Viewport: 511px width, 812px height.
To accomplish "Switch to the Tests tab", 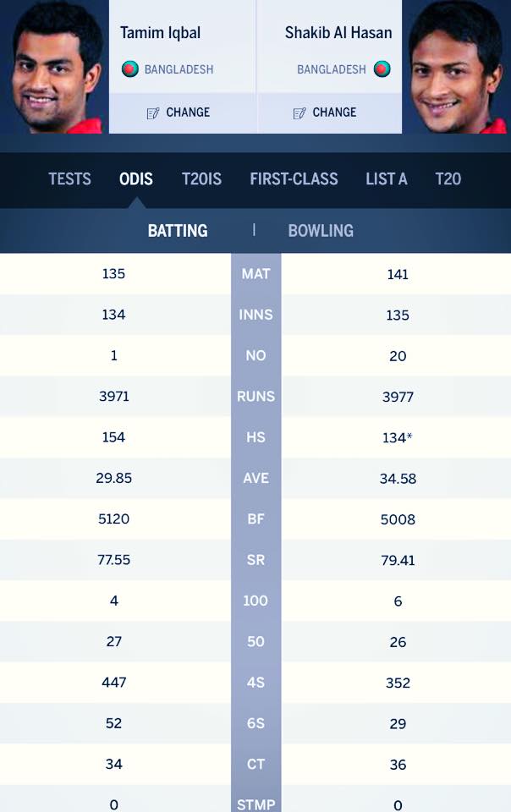I will point(69,178).
